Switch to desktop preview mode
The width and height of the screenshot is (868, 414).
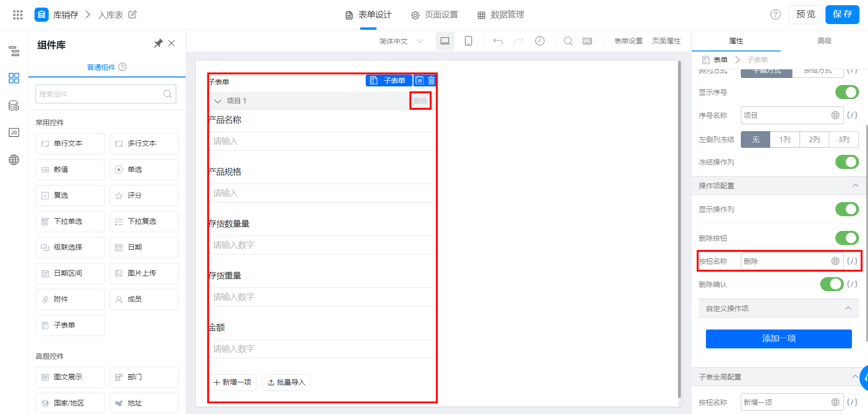pos(445,41)
